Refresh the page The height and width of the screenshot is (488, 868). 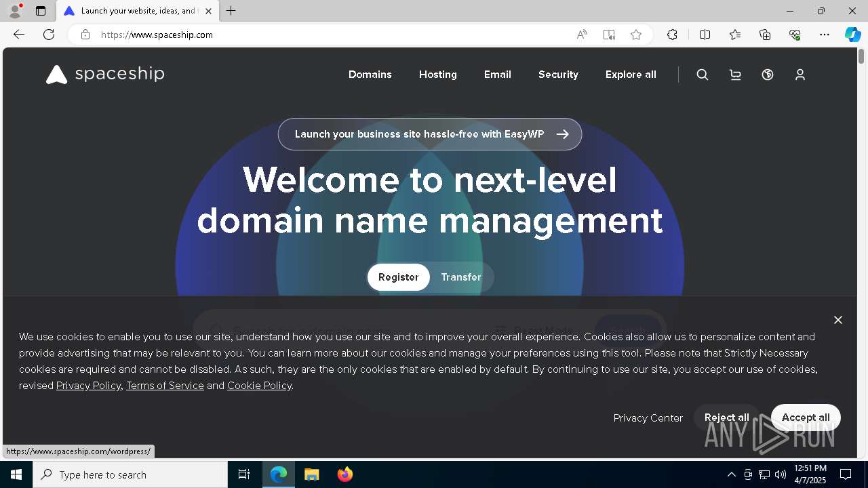point(49,35)
